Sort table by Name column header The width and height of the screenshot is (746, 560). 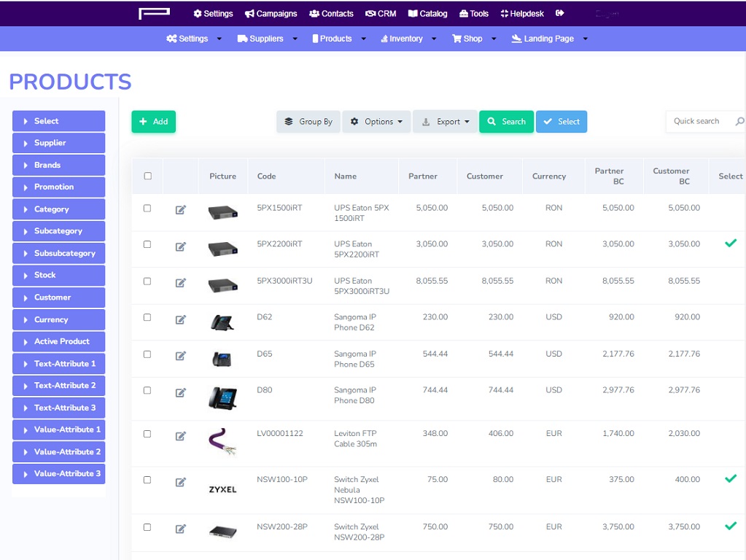point(346,176)
